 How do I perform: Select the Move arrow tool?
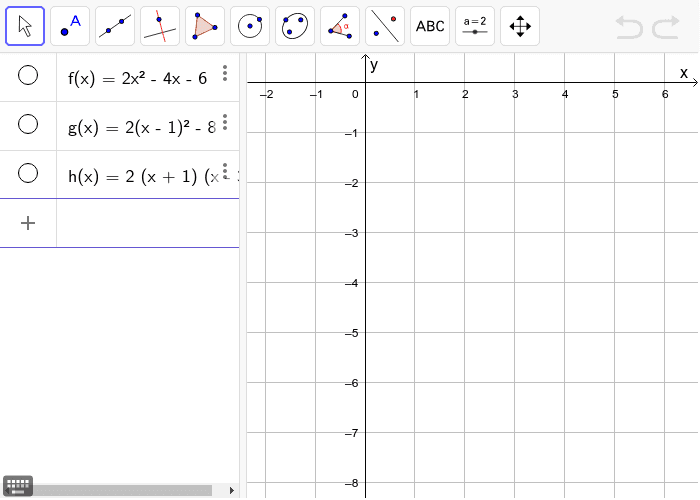[x=25, y=26]
